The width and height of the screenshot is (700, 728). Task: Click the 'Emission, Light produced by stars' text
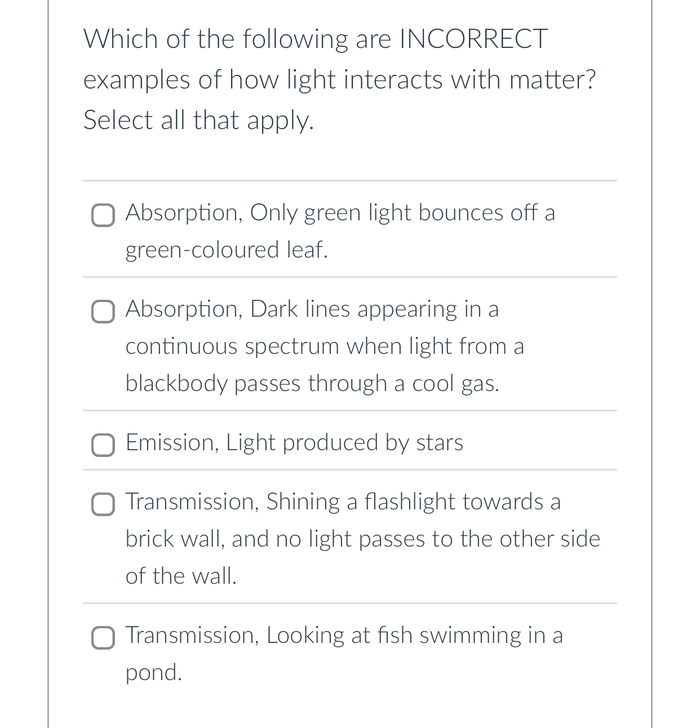[x=294, y=442]
